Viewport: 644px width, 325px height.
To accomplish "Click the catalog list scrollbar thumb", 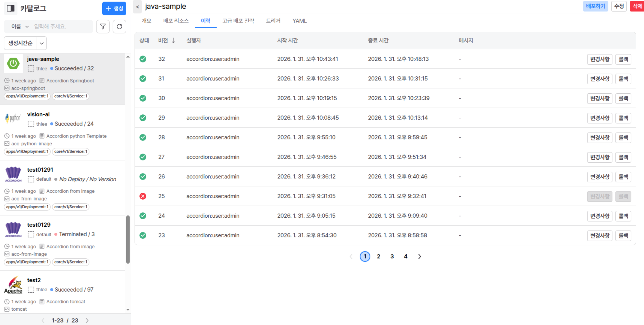I will tap(128, 239).
